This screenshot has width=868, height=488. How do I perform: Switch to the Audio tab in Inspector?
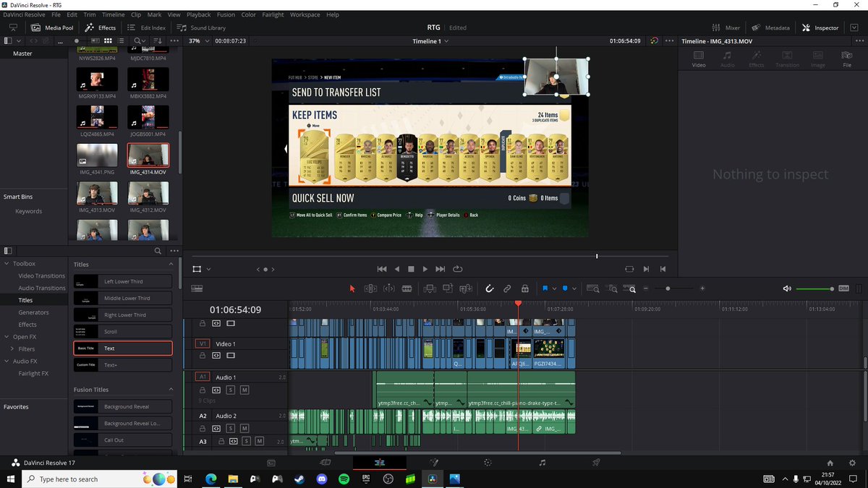click(728, 59)
